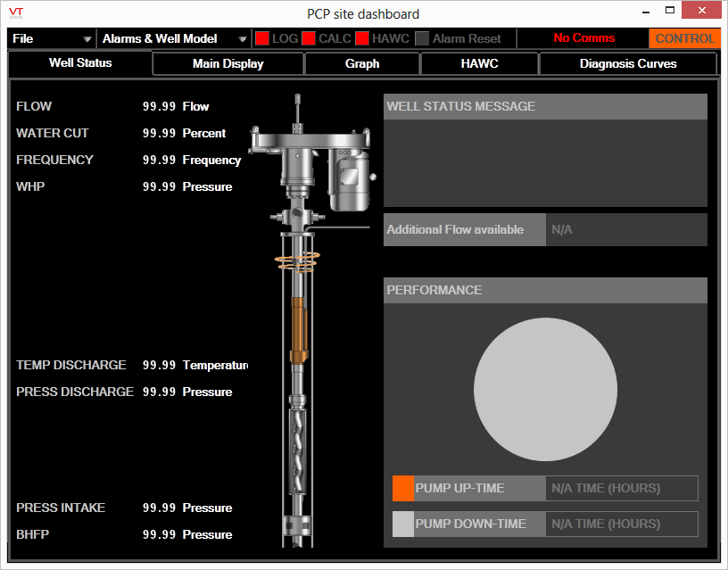Click the red CALC status indicator
Image resolution: width=728 pixels, height=570 pixels.
click(309, 38)
